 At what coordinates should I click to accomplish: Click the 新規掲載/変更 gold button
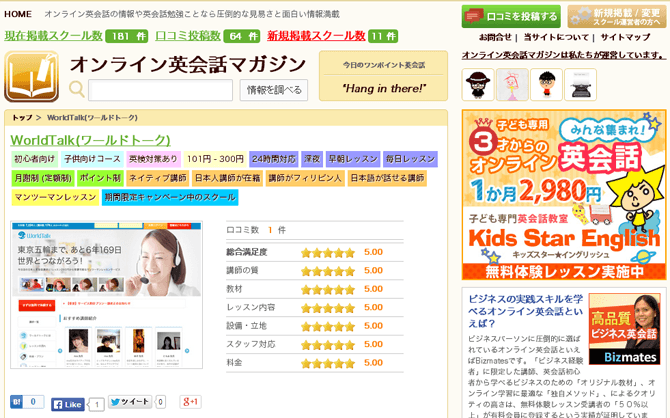click(617, 17)
